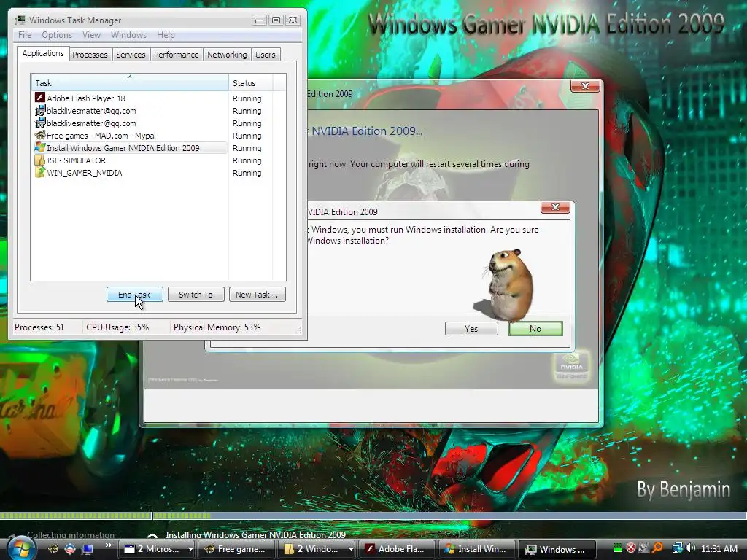The image size is (747, 560).
Task: Open the Windows menu in Task Manager
Action: pos(128,35)
